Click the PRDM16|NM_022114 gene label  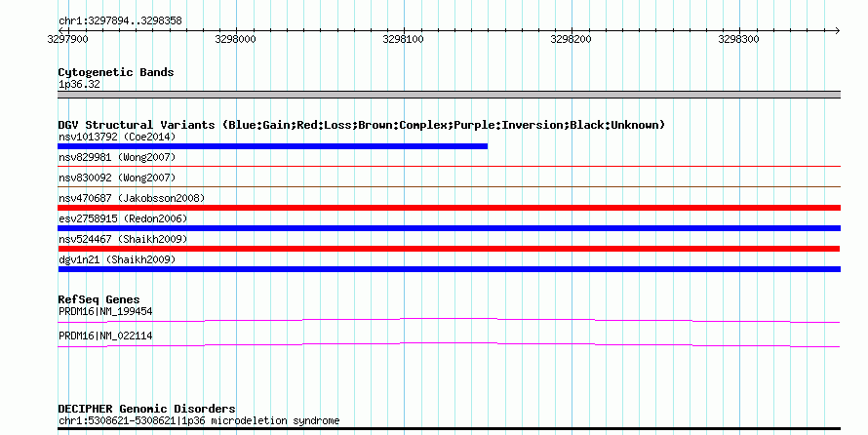[105, 336]
